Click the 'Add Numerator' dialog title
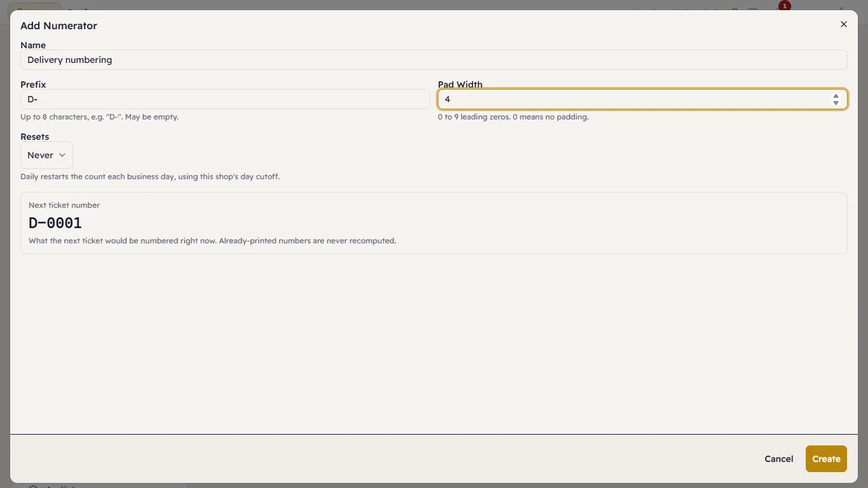The width and height of the screenshot is (868, 488). click(x=58, y=25)
